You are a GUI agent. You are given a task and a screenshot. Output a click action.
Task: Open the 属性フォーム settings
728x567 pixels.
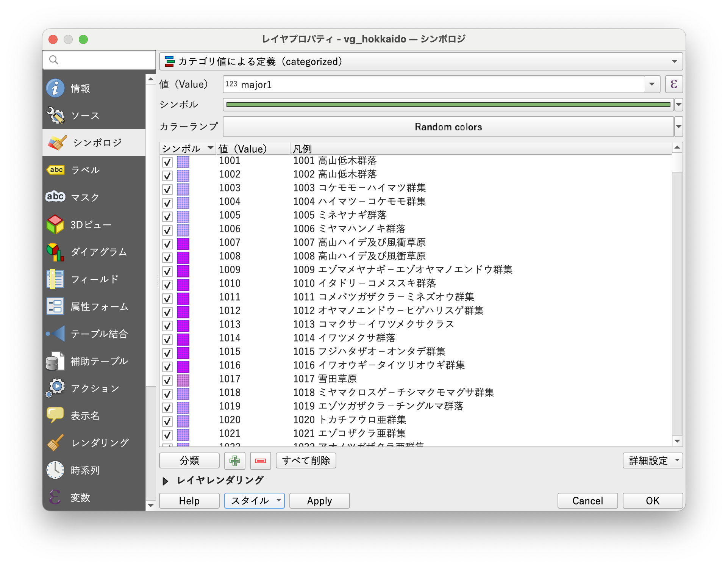click(x=99, y=306)
